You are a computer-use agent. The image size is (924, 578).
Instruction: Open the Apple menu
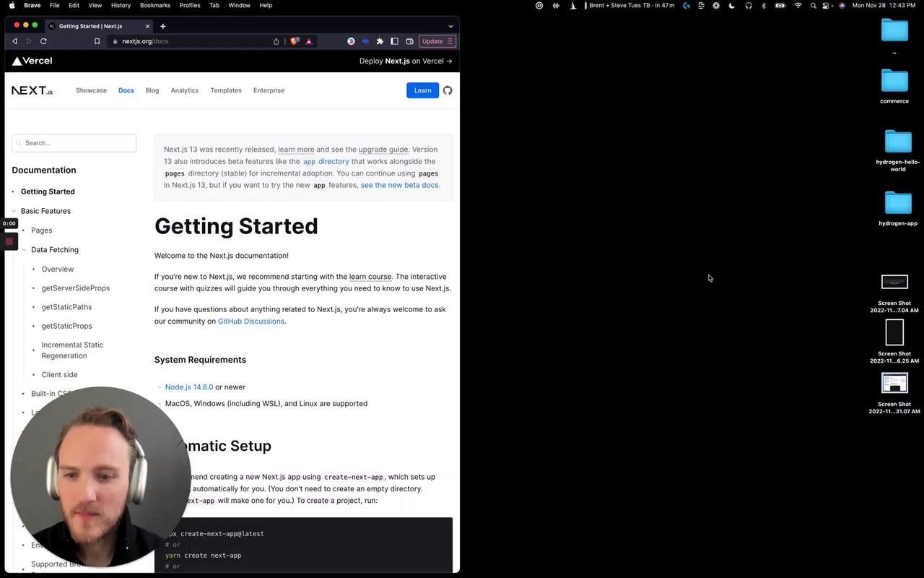12,5
